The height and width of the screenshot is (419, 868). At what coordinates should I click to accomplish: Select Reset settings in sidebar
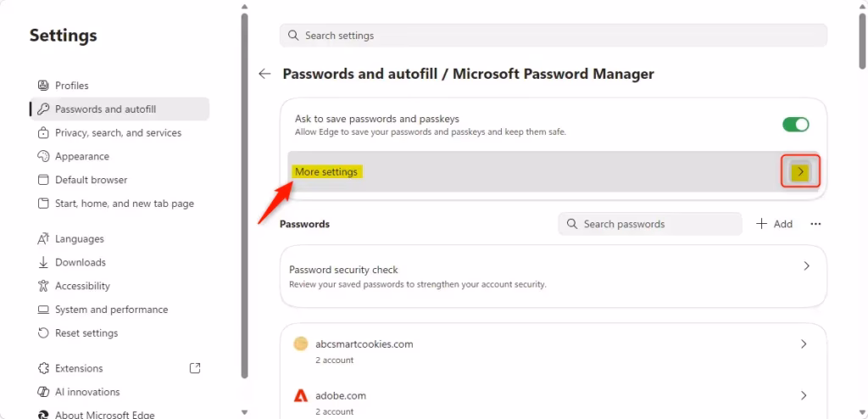86,333
